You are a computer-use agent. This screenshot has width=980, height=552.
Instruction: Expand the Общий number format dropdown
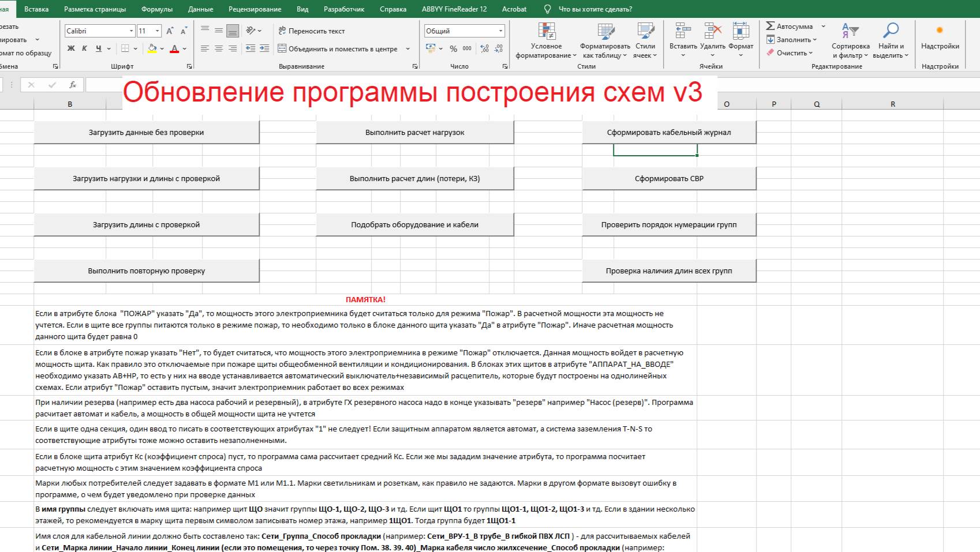click(500, 31)
